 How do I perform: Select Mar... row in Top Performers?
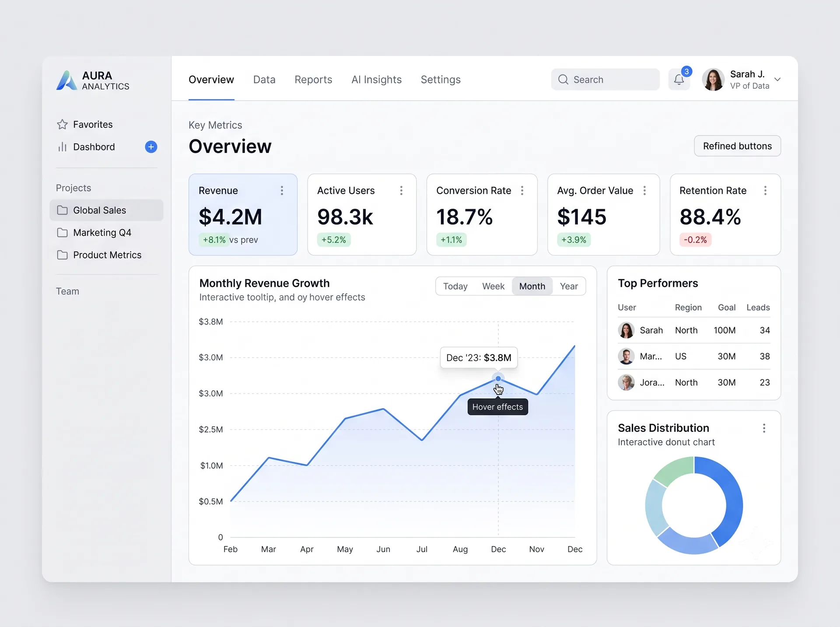pyautogui.click(x=693, y=356)
